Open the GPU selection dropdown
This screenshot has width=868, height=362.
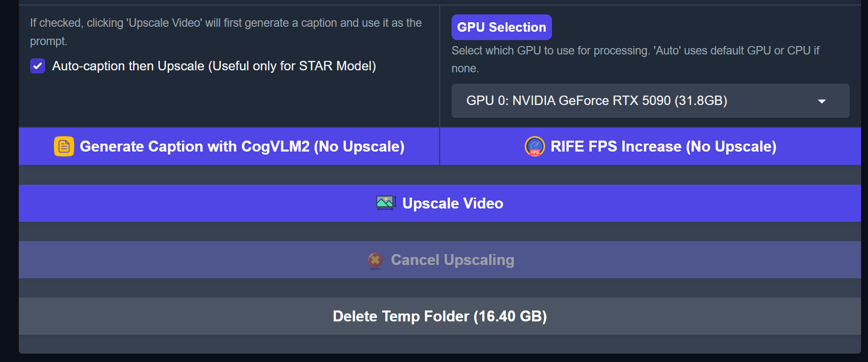pyautogui.click(x=650, y=101)
